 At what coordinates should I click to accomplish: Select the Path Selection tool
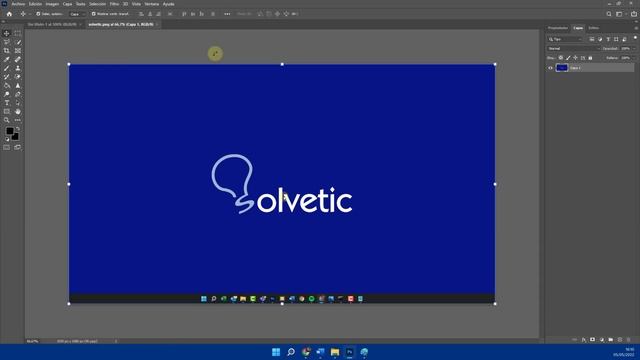tap(18, 103)
